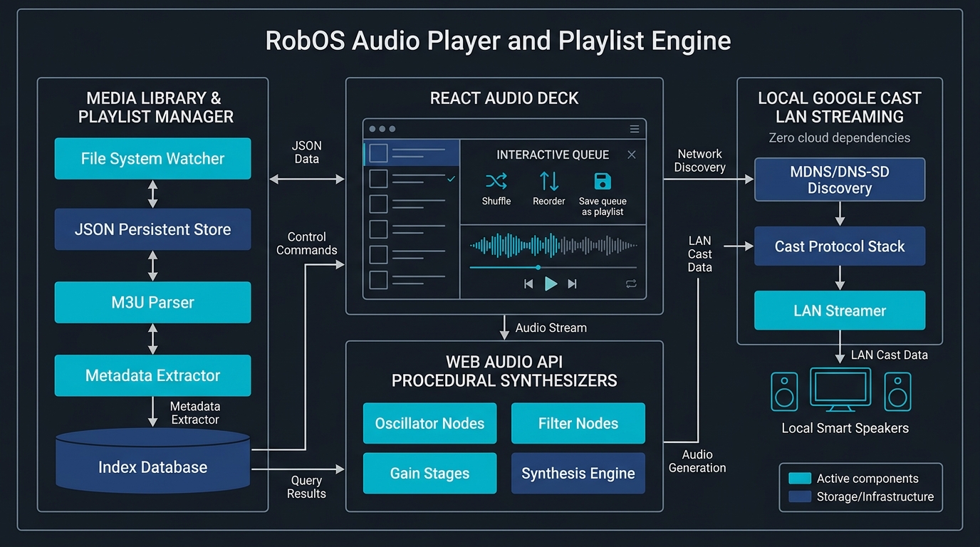Click the Shuffle icon in Interactive Queue
This screenshot has height=547, width=980.
click(x=496, y=180)
